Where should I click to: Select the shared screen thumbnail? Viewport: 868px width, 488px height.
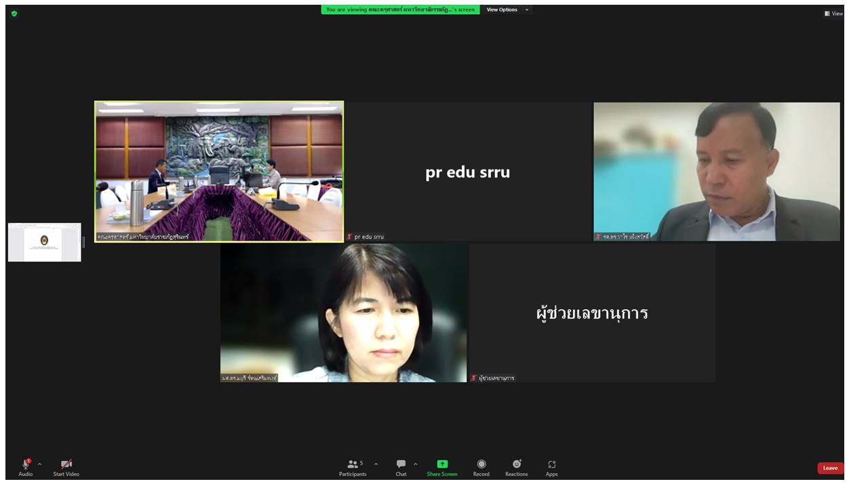click(x=45, y=242)
